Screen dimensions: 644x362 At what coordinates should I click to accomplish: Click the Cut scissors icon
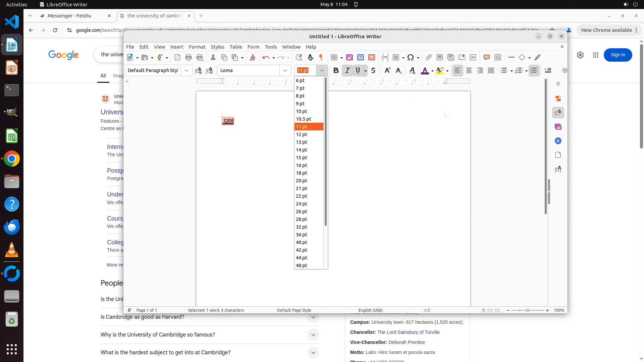tap(213, 57)
